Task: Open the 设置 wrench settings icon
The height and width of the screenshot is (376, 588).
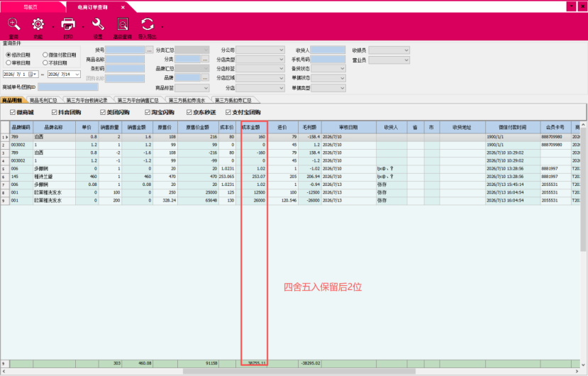Action: click(98, 24)
